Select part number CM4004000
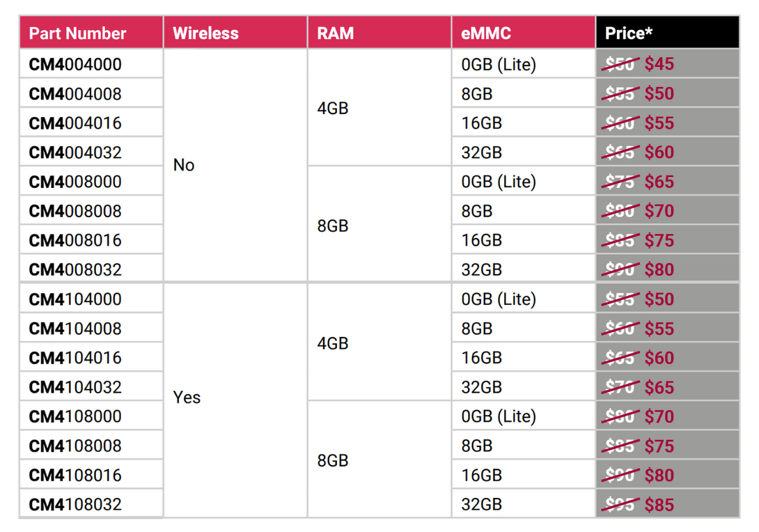 tap(75, 65)
